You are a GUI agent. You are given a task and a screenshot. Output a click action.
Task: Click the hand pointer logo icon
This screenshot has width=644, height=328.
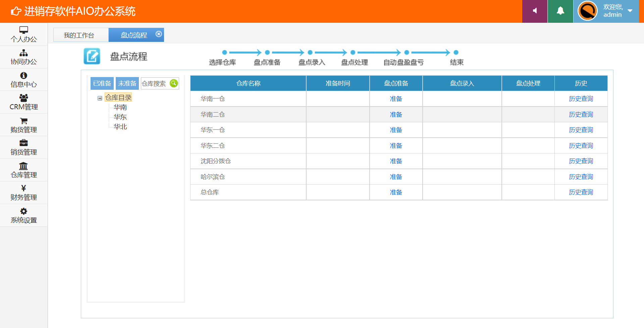(16, 11)
